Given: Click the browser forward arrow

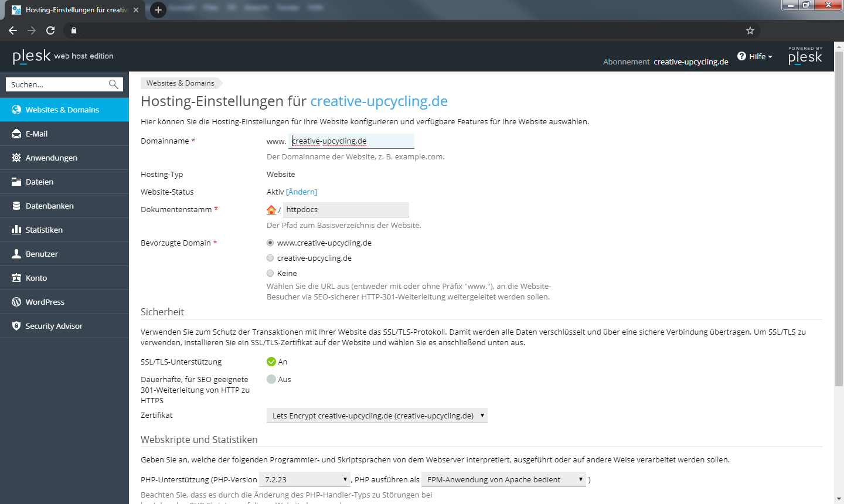Looking at the screenshot, I should [32, 30].
